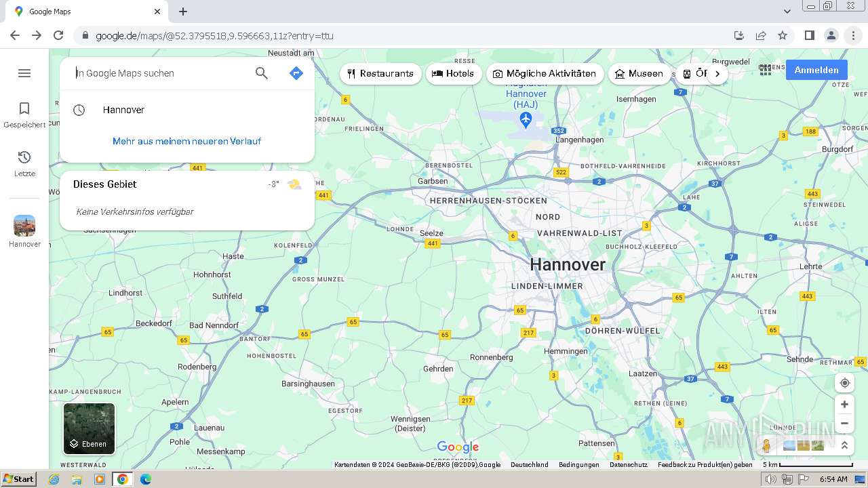Open the Datenschutz privacy link
The height and width of the screenshot is (488, 868).
point(629,465)
